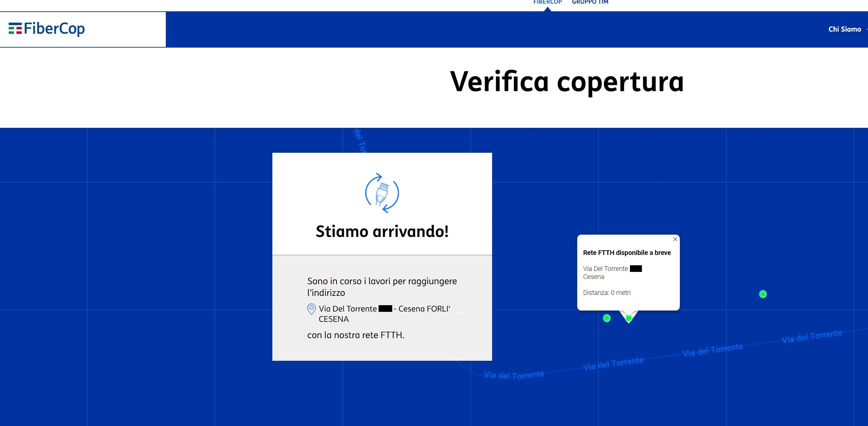This screenshot has height=426, width=868.
Task: Click the green marker left of the popup pointer
Action: pos(607,318)
